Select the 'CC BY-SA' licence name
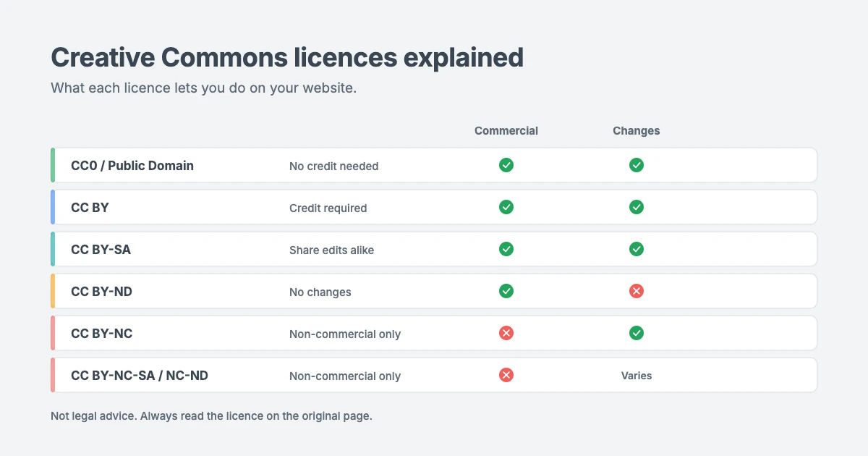Image resolution: width=868 pixels, height=456 pixels. 101,250
